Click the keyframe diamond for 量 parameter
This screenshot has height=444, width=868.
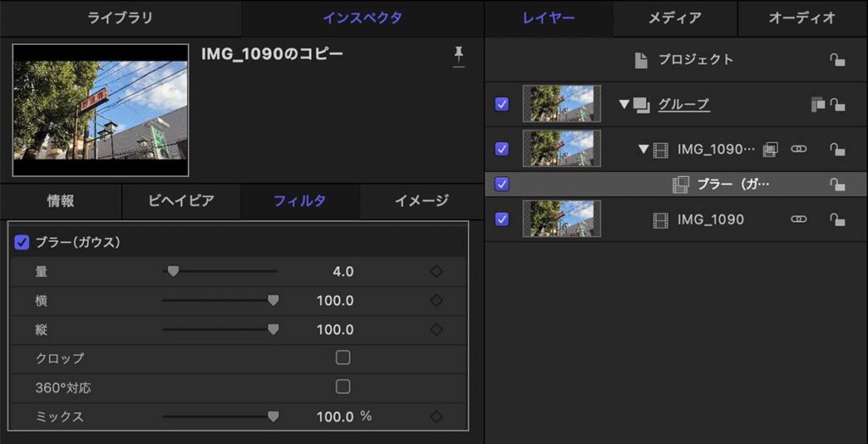tap(437, 272)
